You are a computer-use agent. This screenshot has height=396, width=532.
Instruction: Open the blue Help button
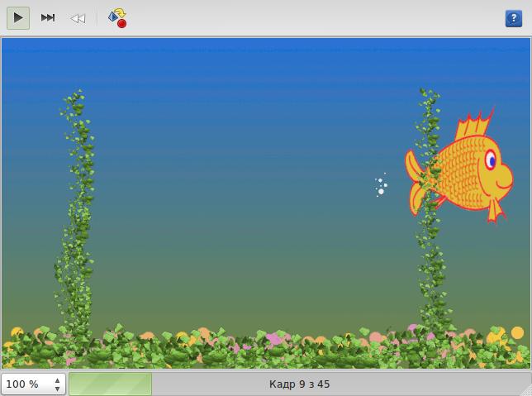tap(513, 18)
